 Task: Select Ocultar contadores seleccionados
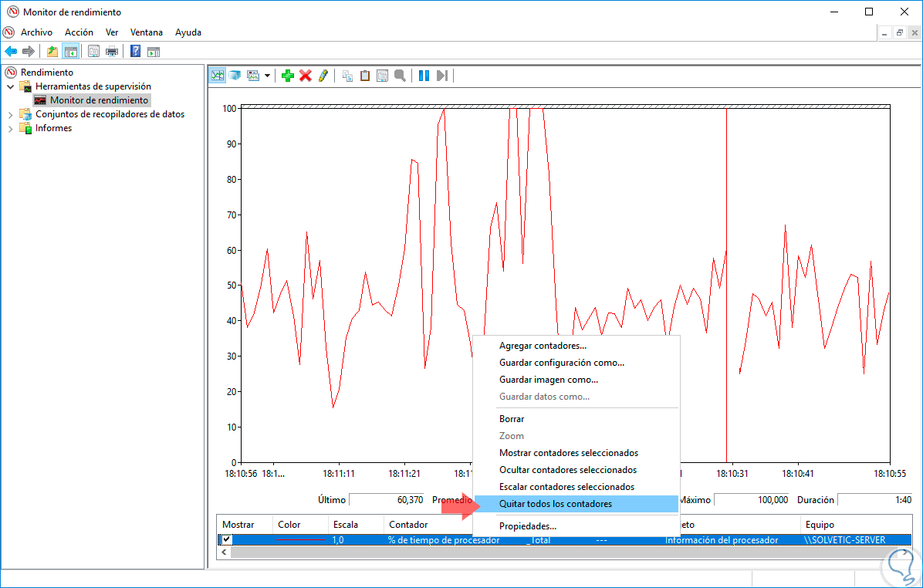[x=576, y=470]
